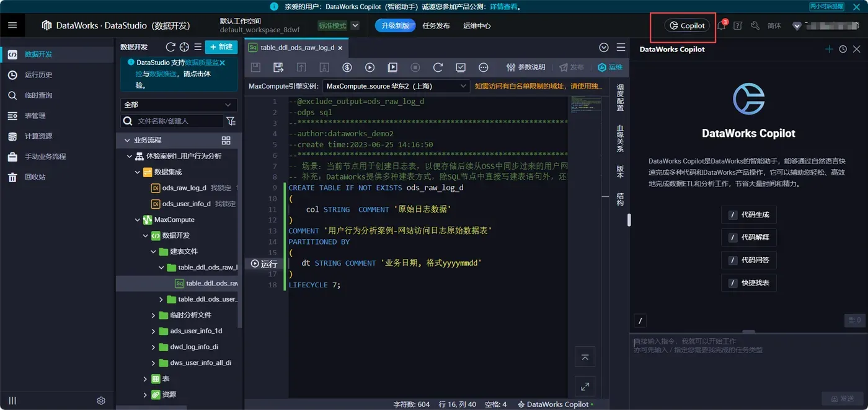The image size is (868, 410).
Task: Click the refresh icon in 数据开发 panel header
Action: click(170, 47)
